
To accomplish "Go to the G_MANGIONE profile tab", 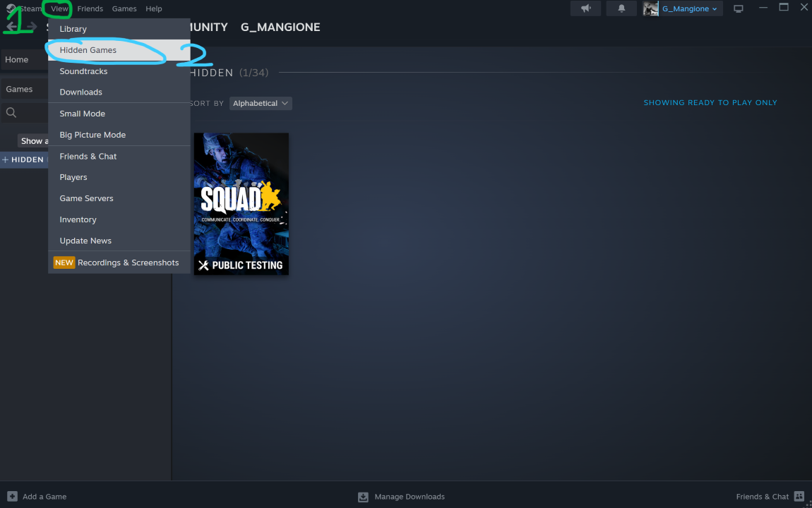I will 280,27.
